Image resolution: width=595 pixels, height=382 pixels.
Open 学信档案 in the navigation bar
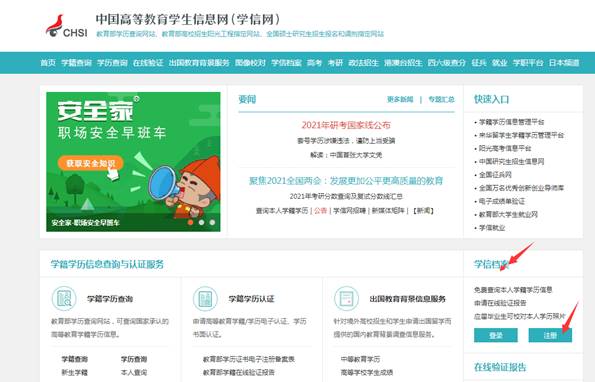pos(286,63)
